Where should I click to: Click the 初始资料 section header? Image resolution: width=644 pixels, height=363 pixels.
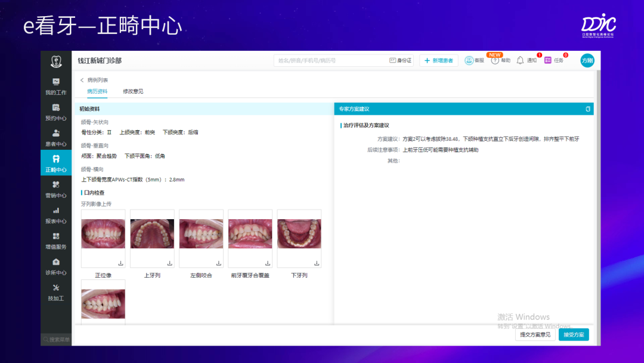89,109
